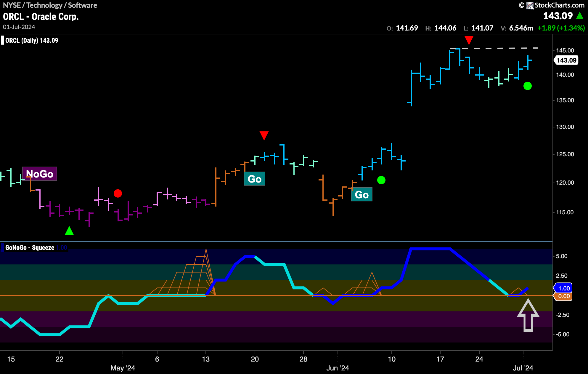The image size is (588, 374).
Task: Click the oscillator 5.00 axis label
Action: 562,256
